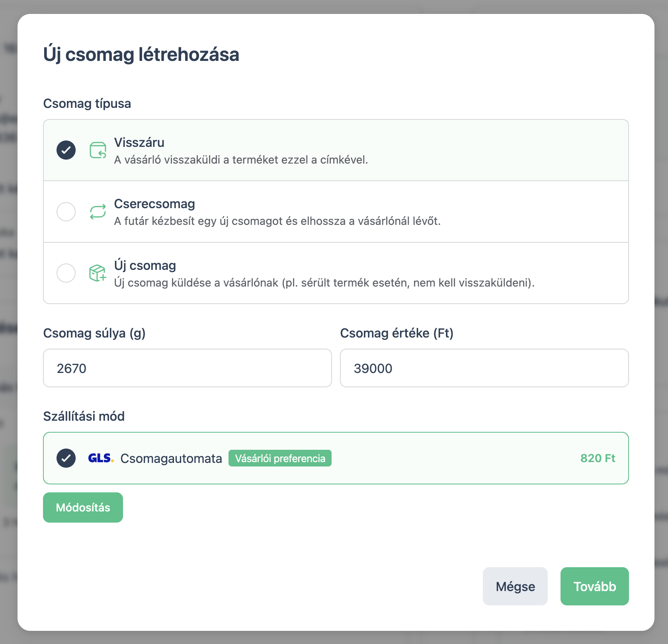Screen dimensions: 668x644
Task: Choose the Új csomag radio button
Action: [x=66, y=273]
